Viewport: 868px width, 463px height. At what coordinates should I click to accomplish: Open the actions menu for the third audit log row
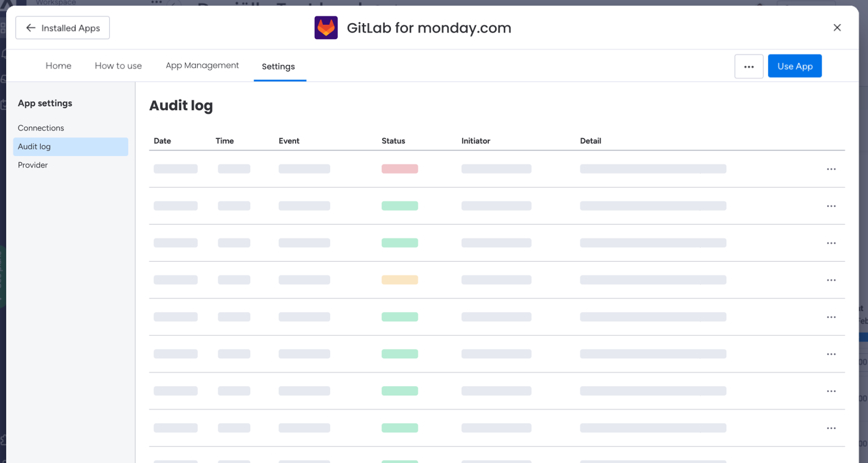831,243
